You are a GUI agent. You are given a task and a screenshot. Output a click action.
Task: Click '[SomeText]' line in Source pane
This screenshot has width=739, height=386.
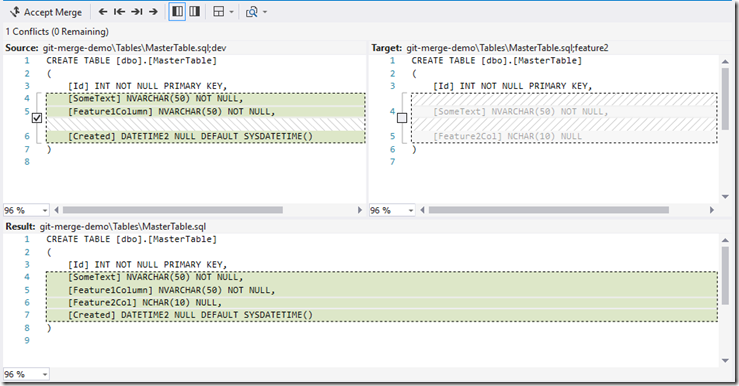(155, 99)
